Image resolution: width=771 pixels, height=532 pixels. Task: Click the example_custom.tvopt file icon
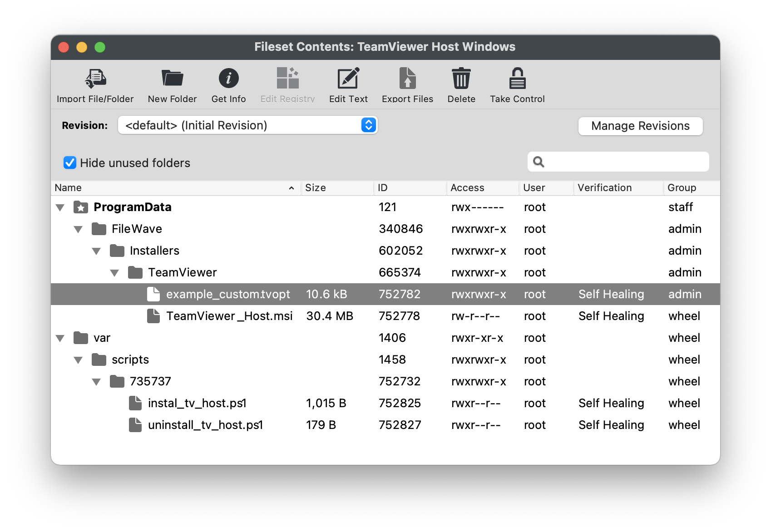pyautogui.click(x=153, y=294)
